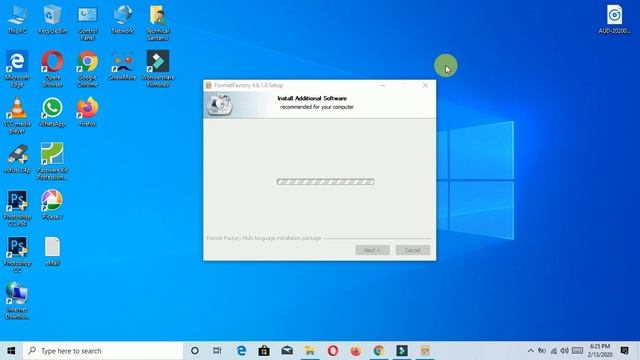Viewport: 640px width, 360px height.
Task: Open Technical Santano folder icon
Action: 158,22
